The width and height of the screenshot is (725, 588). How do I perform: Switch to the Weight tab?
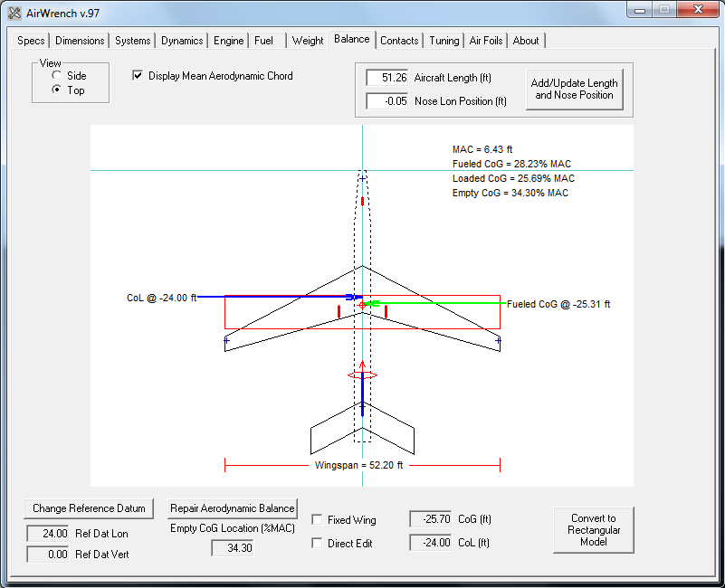point(308,40)
